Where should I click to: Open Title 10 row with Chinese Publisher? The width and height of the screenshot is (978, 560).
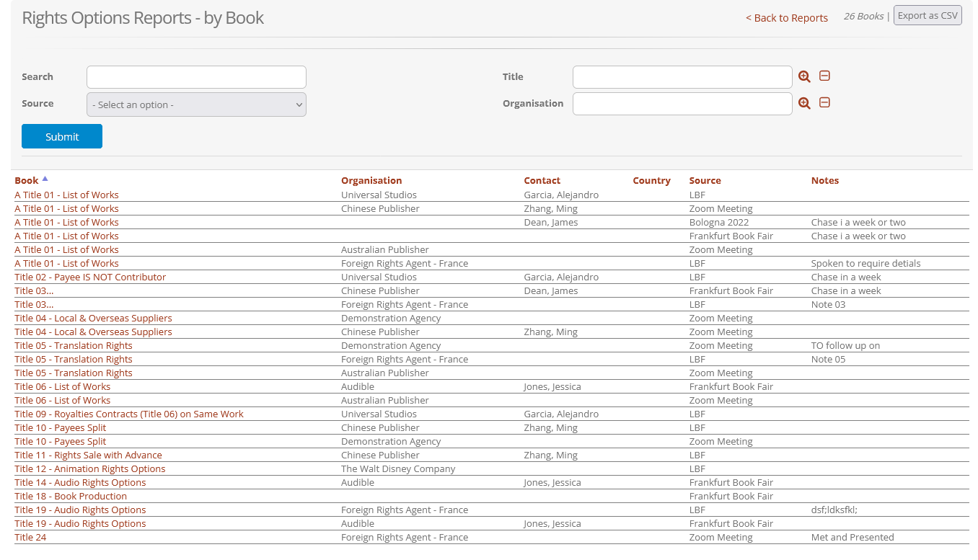[x=61, y=427]
